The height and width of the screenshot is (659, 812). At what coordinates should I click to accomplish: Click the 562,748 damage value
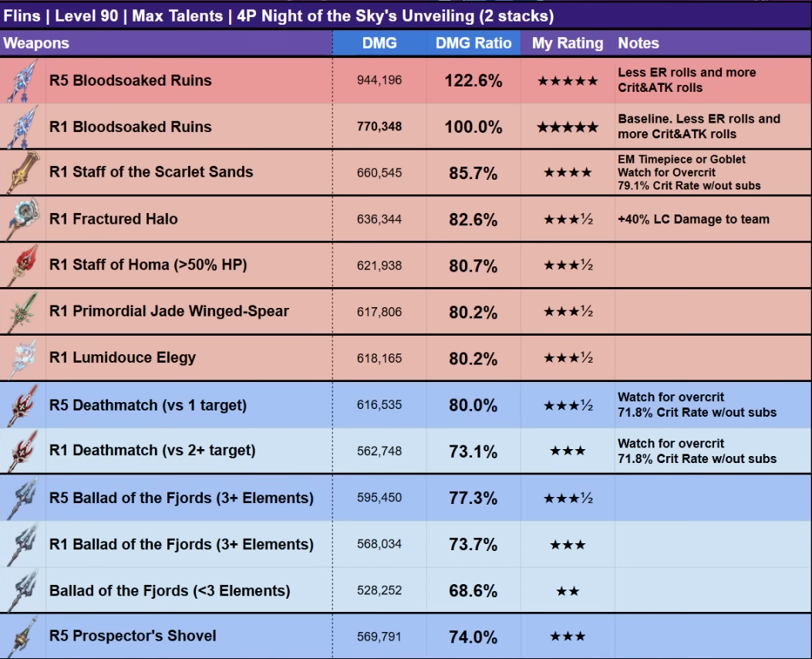(x=379, y=451)
